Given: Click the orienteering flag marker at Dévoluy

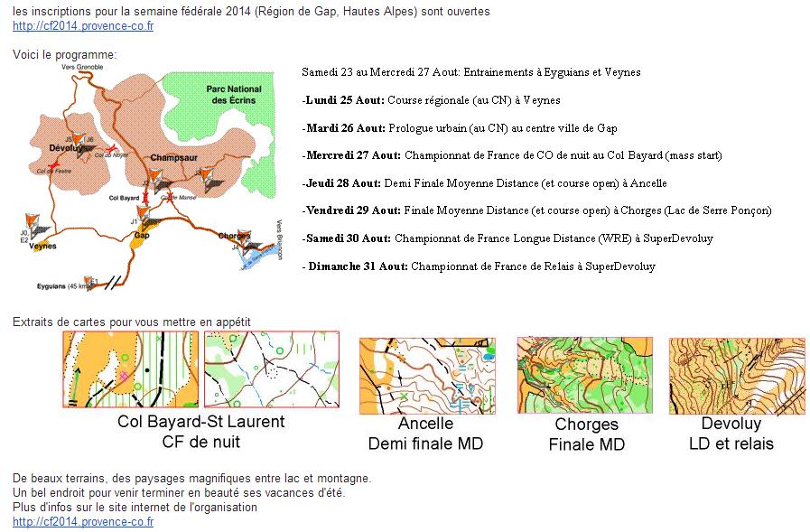Looking at the screenshot, I should coord(79,139).
